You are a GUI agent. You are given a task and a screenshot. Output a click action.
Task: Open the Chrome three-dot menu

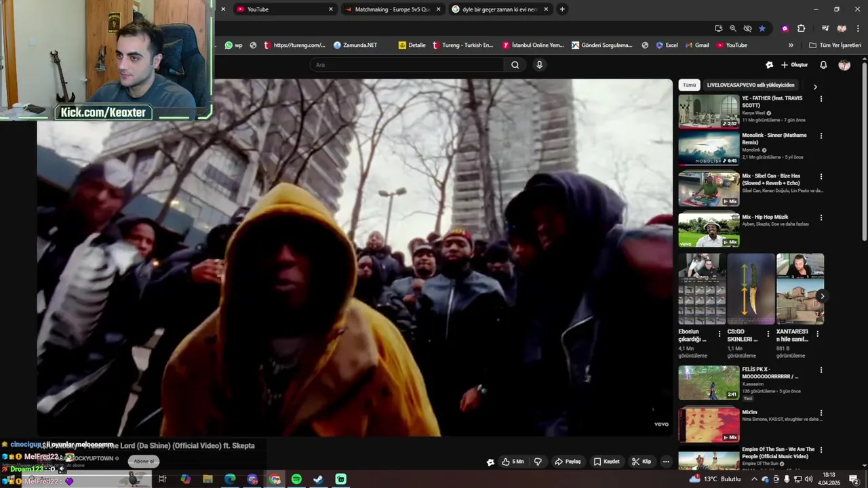click(x=858, y=28)
